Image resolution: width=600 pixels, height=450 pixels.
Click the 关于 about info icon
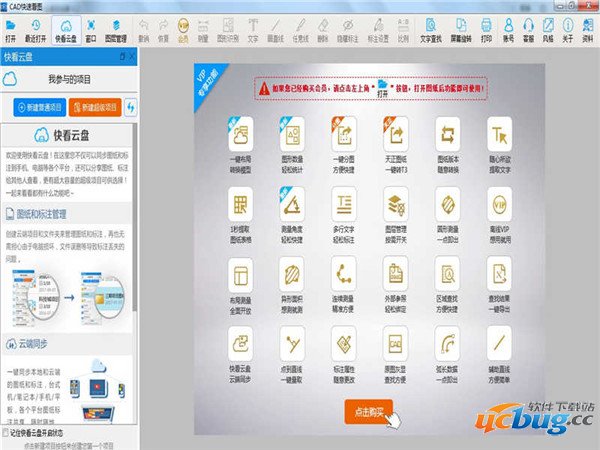(568, 31)
